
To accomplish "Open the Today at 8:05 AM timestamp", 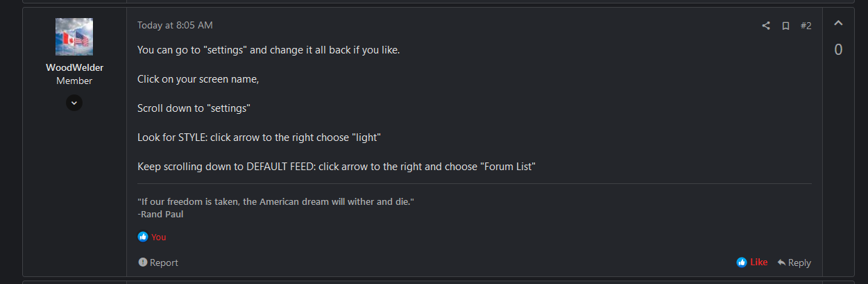I will (175, 25).
